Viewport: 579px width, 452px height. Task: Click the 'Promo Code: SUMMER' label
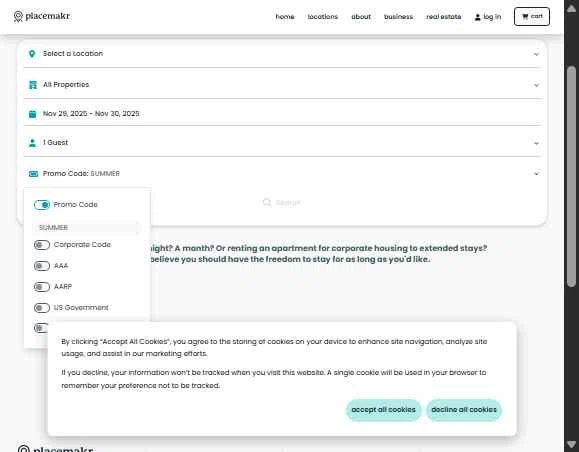[x=81, y=174]
